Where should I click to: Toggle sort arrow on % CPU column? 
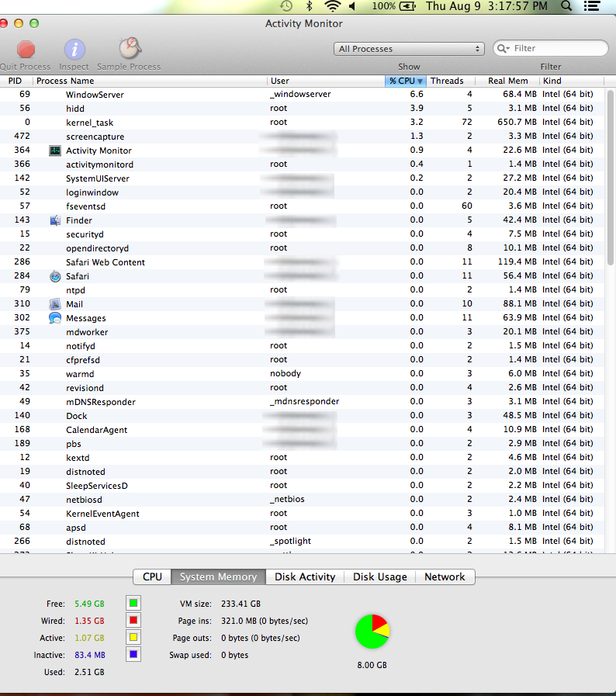(x=420, y=81)
